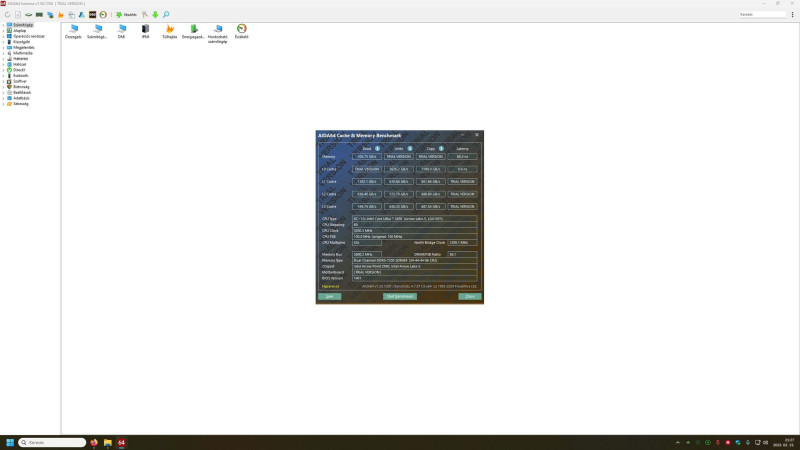The height and width of the screenshot is (450, 800).
Task: Open the Hordozható számítógép laptop icon
Action: [218, 34]
